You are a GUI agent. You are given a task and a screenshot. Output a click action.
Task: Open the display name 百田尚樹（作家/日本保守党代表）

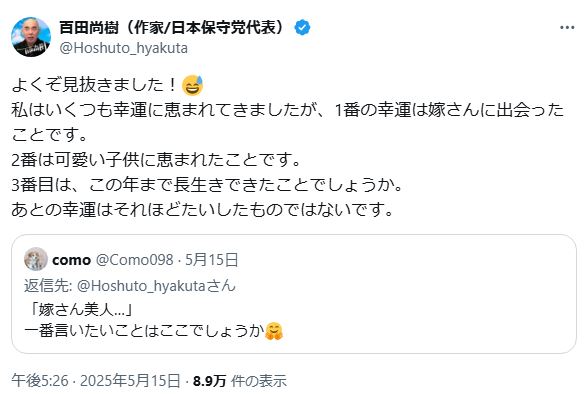(174, 27)
